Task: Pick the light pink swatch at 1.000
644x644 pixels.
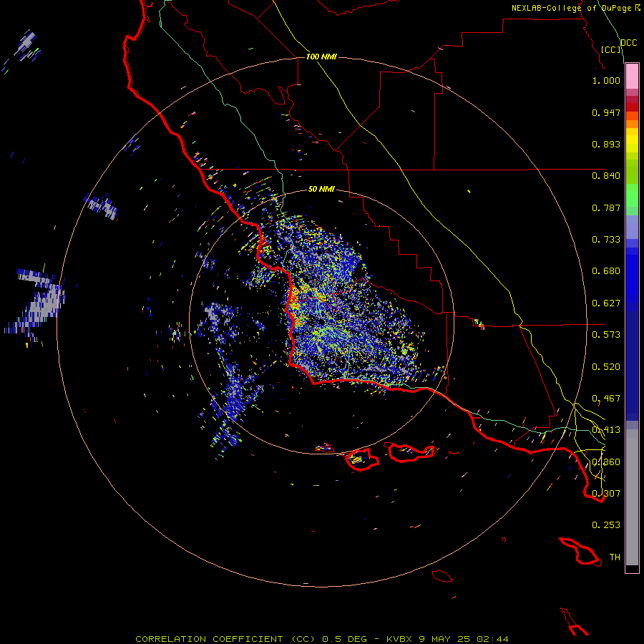Action: (x=632, y=76)
